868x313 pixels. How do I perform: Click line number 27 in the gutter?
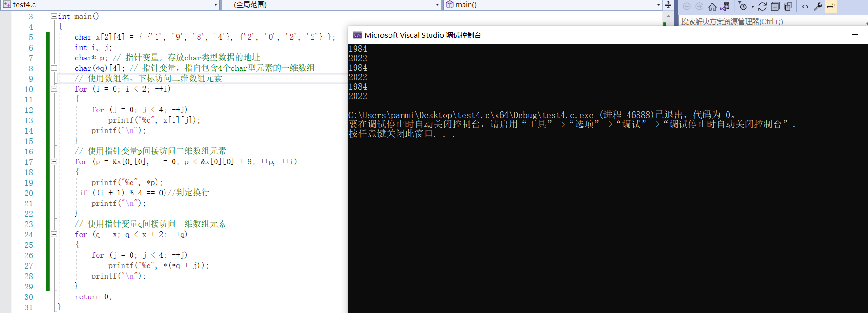coord(29,266)
